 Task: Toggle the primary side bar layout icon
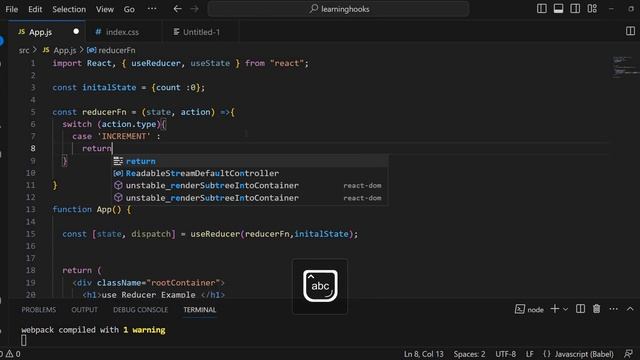[542, 9]
